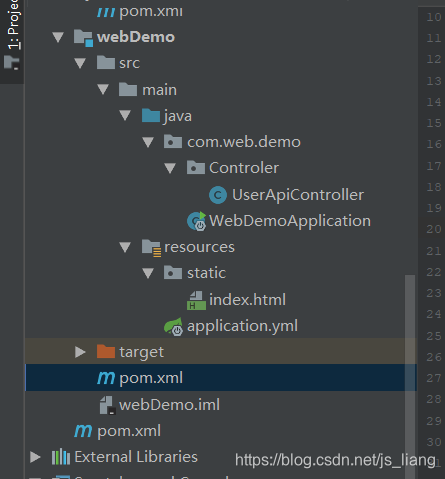Image resolution: width=445 pixels, height=479 pixels.
Task: Click the Controler package icon
Action: click(x=196, y=168)
